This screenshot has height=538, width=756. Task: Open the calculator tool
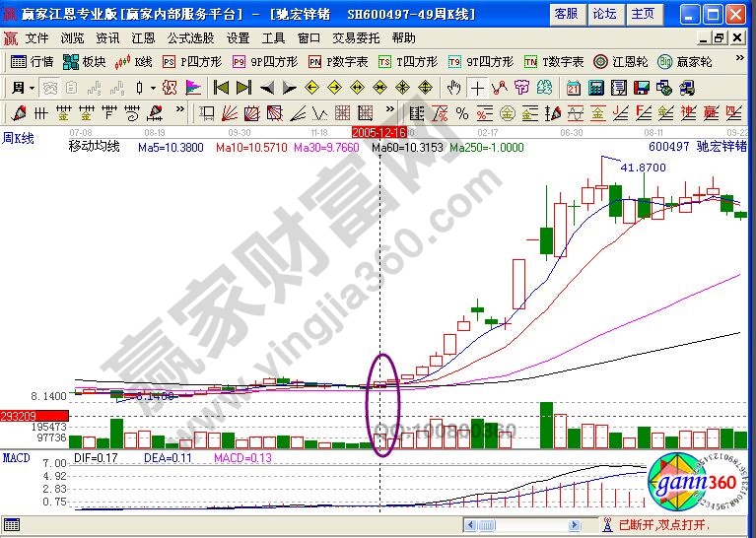point(596,88)
